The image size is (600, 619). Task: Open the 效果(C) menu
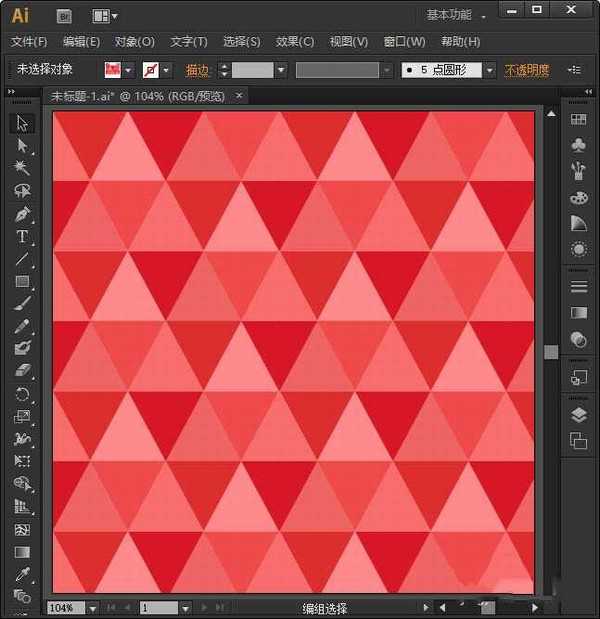click(294, 42)
